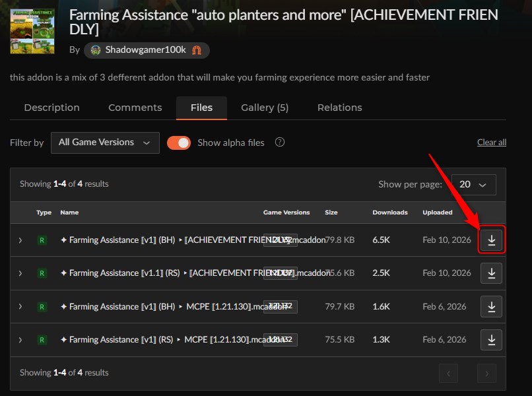Screen dimensions: 532x396
Task: Download the Farming Assistance [v1.1] (RS) ACHIEVEMENT FRIENDLY file
Action: [491, 273]
